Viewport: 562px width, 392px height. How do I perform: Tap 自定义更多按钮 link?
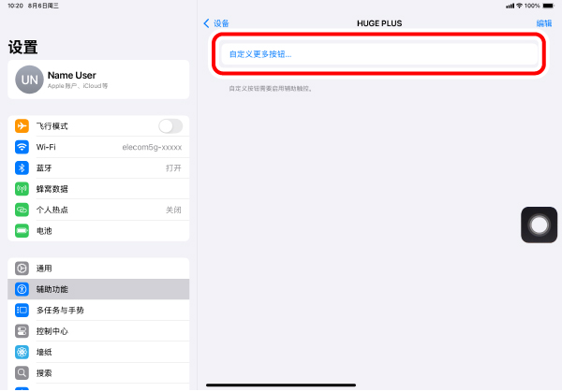(260, 54)
